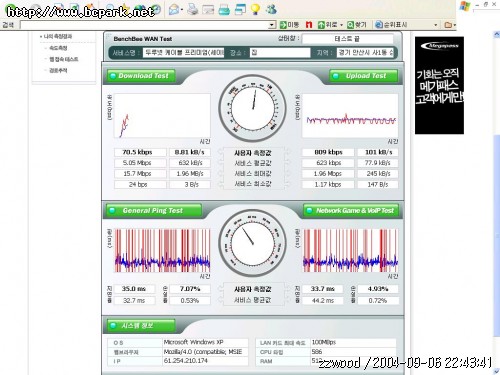Image resolution: width=500 pixels, height=375 pixels.
Task: Click the 101 kB/s upload value
Action: pos(378,152)
